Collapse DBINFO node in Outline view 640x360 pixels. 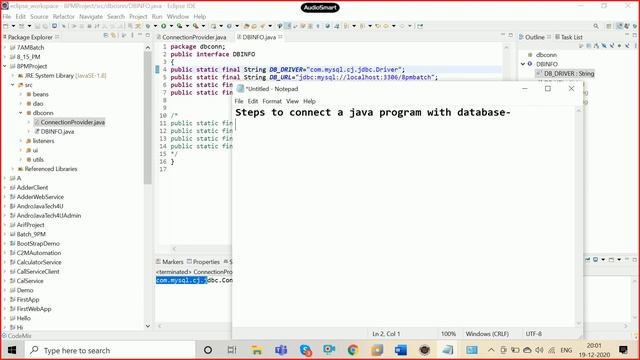523,64
